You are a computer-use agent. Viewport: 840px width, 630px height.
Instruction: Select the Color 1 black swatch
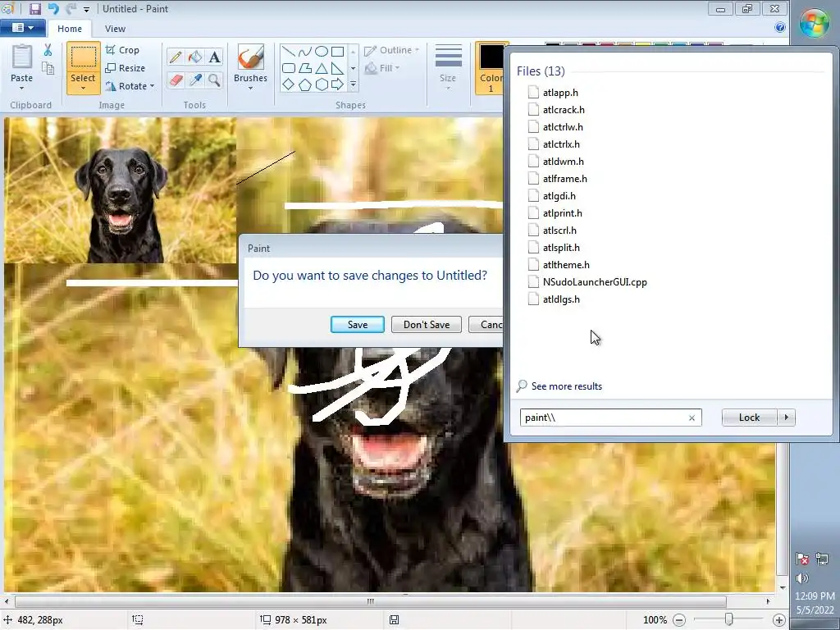[492, 57]
